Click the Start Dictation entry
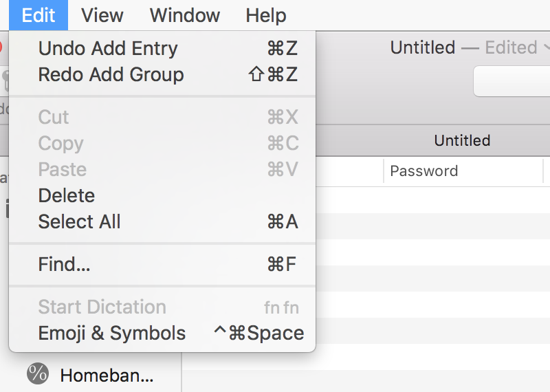This screenshot has height=392, width=550. tap(162, 307)
